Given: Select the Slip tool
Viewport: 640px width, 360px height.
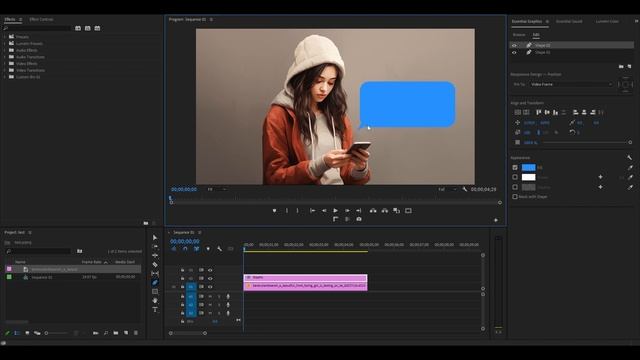Looking at the screenshot, I should point(155,273).
